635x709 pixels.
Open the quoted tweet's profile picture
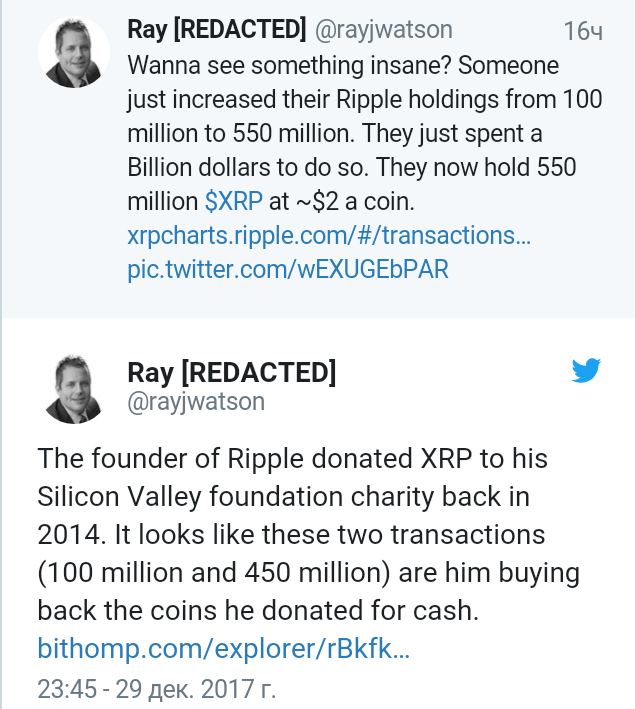tap(75, 52)
